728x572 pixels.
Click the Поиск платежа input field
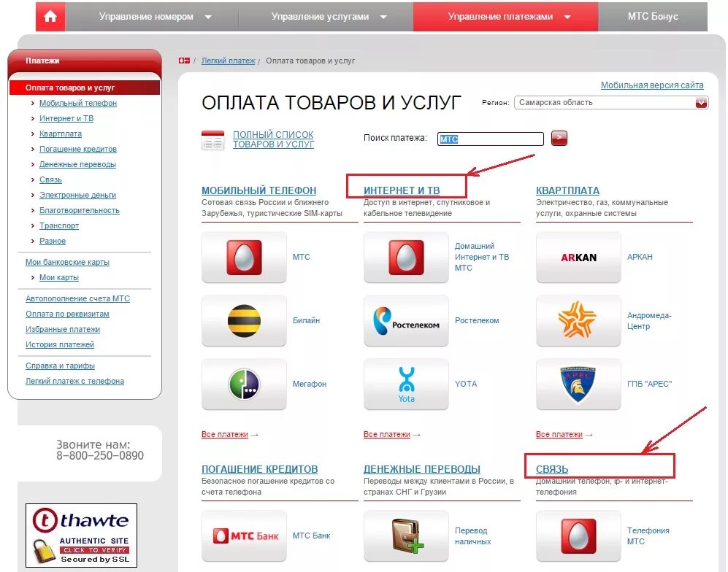490,139
